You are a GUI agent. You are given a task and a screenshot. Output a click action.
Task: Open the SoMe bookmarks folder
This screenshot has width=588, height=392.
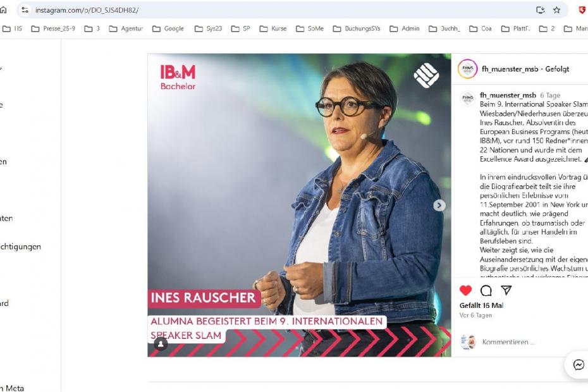[x=310, y=28]
